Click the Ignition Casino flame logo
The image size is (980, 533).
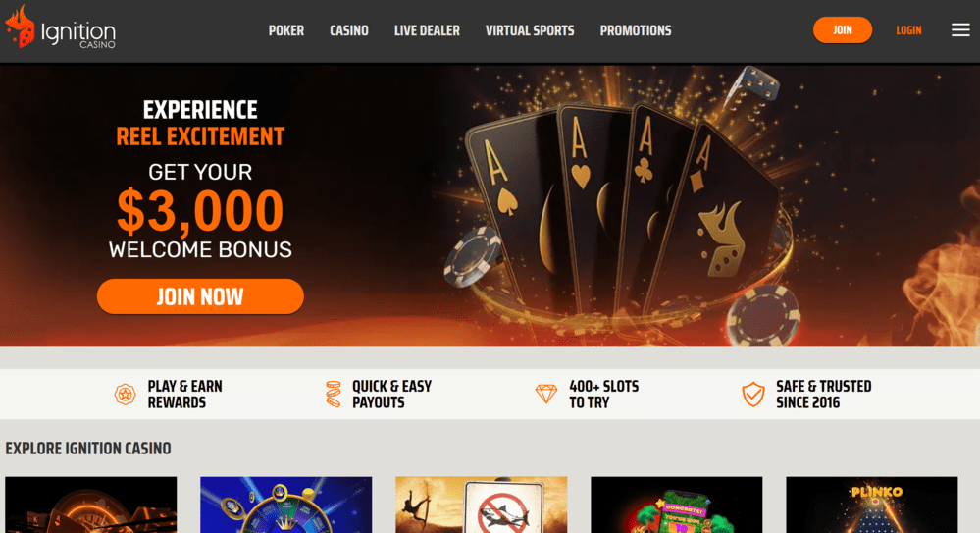click(61, 27)
